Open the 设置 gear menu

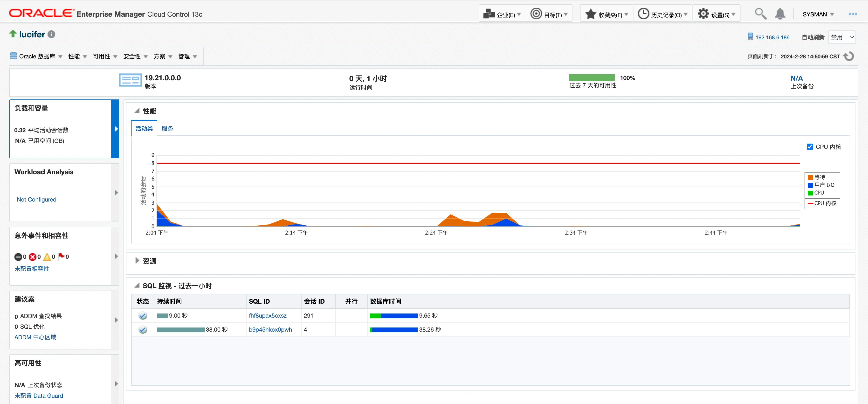pyautogui.click(x=716, y=14)
